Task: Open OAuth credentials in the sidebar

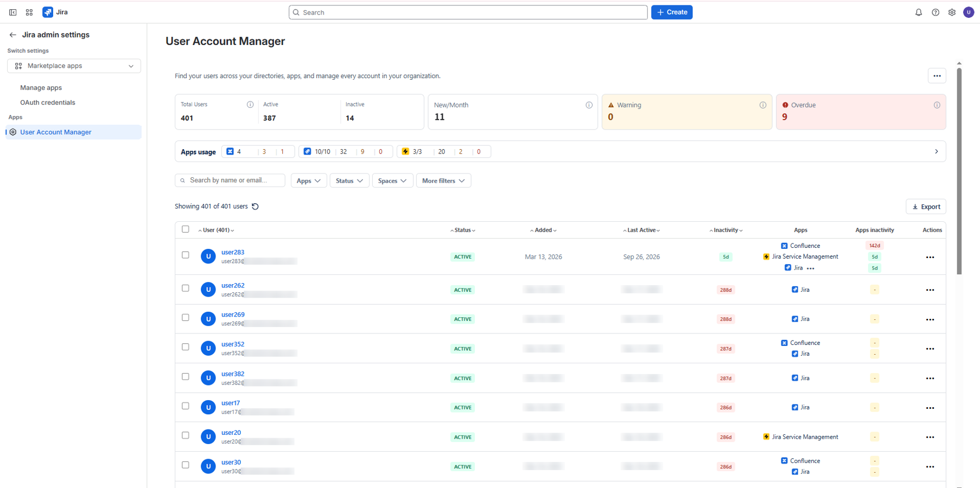Action: (48, 102)
